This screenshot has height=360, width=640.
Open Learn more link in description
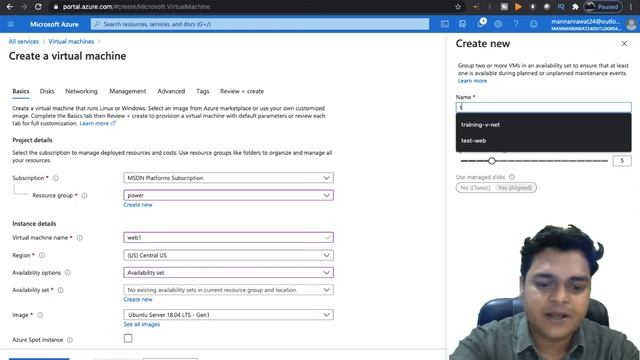tap(98, 123)
